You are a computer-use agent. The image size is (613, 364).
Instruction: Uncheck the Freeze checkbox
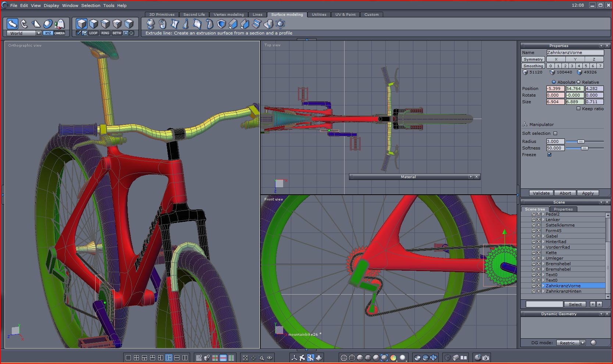(x=549, y=155)
